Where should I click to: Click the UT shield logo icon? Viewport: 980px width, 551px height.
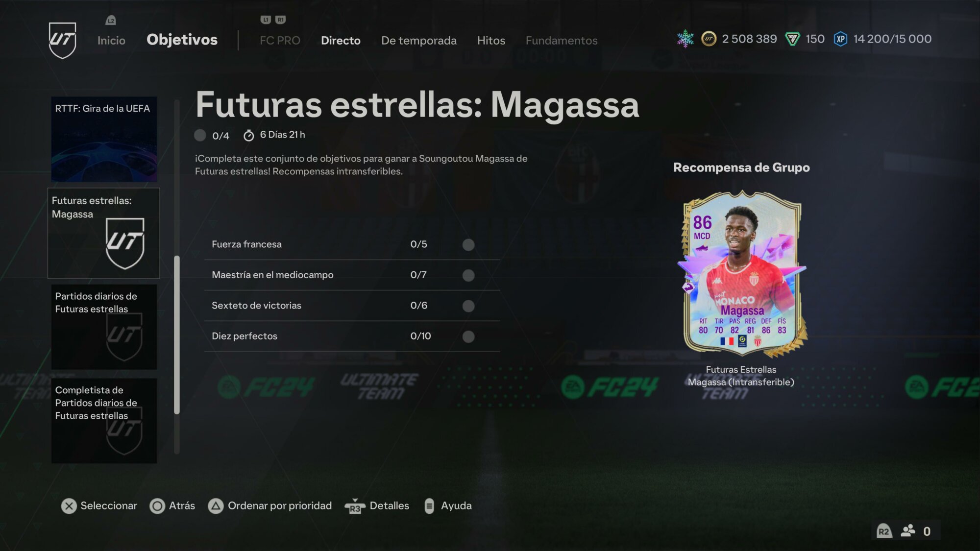tap(63, 40)
